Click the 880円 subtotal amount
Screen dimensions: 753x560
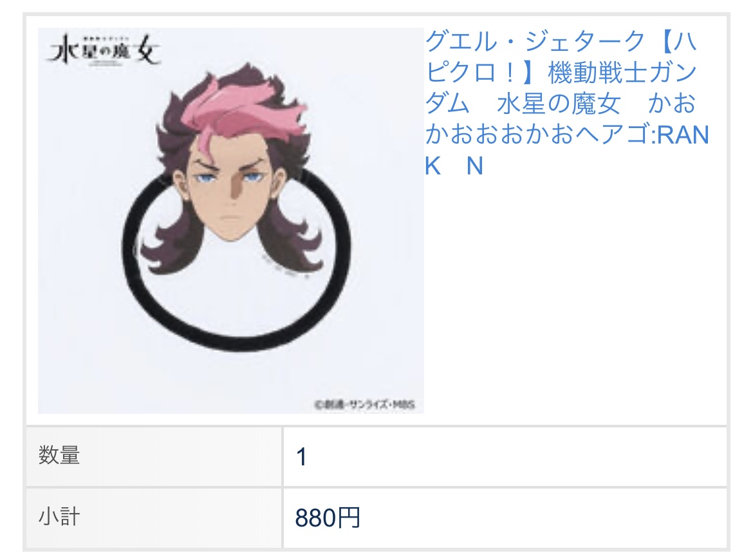point(328,518)
